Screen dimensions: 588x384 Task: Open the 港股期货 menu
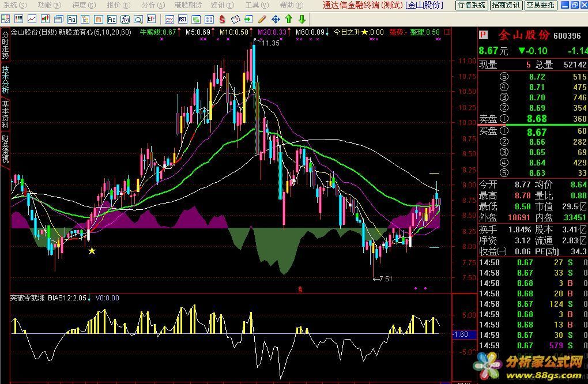click(188, 5)
